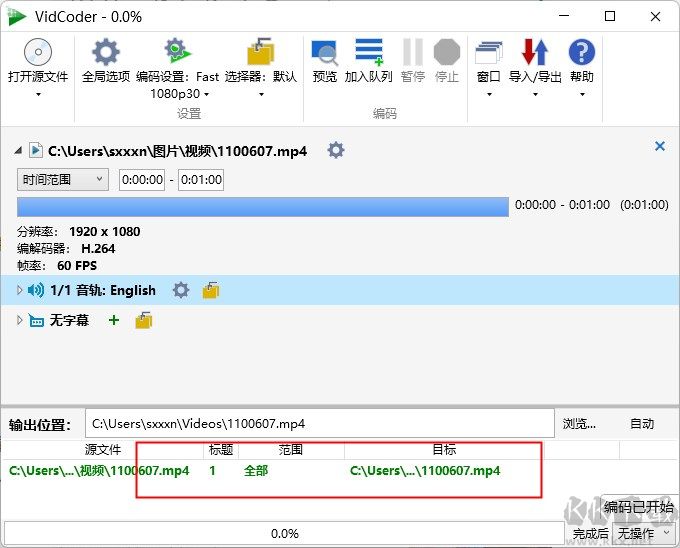Click the 自动 button
The image size is (680, 548).
point(642,424)
